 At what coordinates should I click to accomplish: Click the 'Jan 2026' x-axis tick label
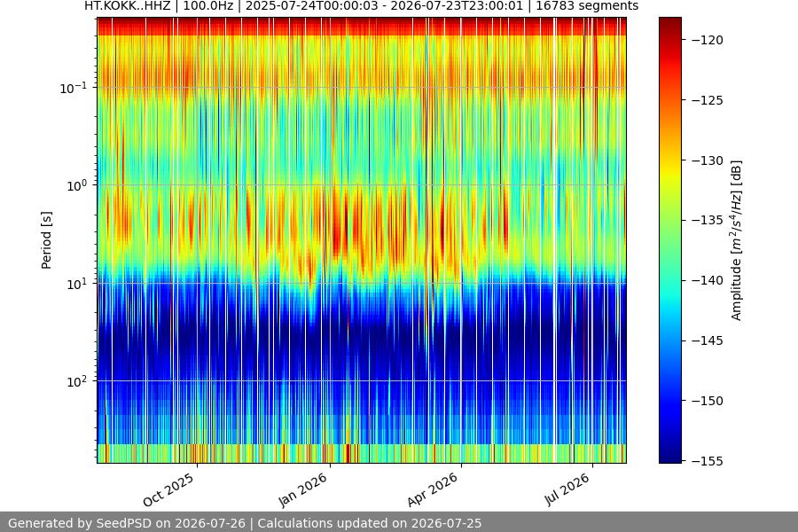(303, 489)
